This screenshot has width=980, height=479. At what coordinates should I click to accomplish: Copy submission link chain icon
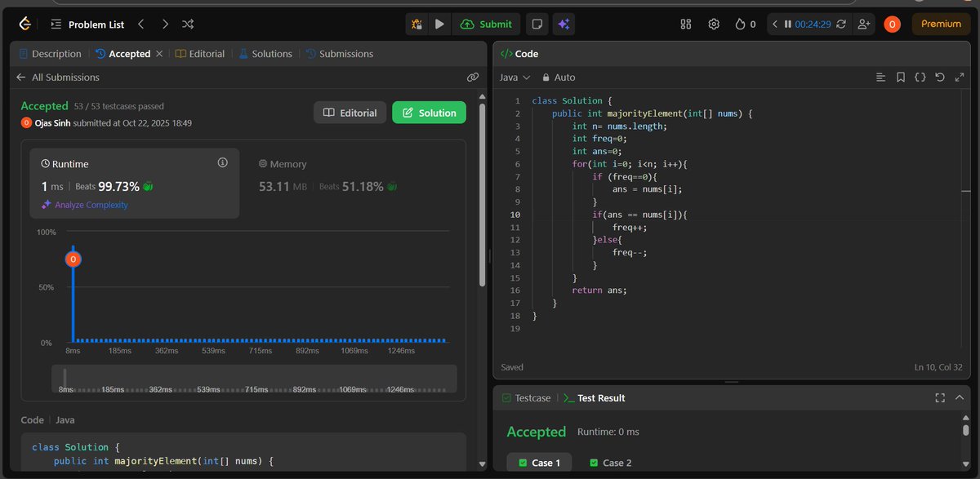[472, 78]
